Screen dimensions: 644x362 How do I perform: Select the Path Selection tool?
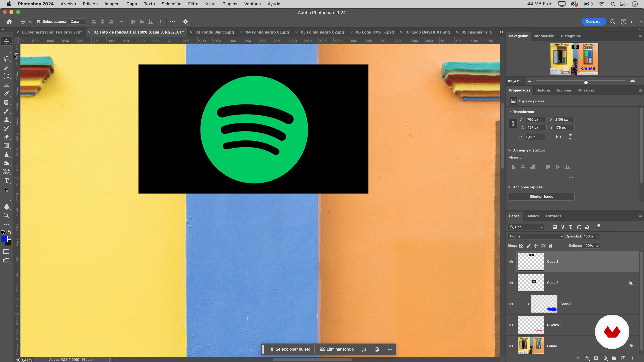pos(7,189)
